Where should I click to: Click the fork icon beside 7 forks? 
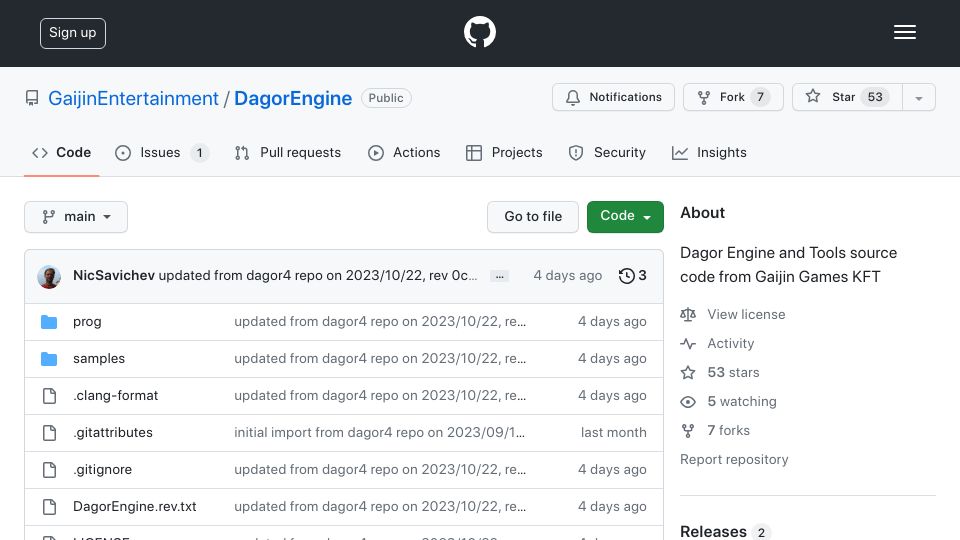point(688,430)
